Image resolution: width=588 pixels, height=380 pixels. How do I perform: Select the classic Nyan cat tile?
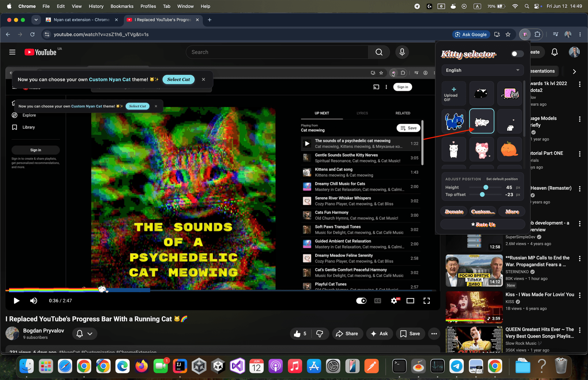click(509, 93)
